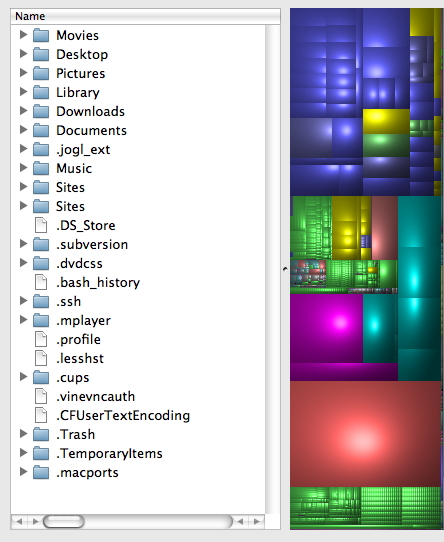The width and height of the screenshot is (444, 542).
Task: Click the magenta treemap rectangle
Action: (326, 328)
